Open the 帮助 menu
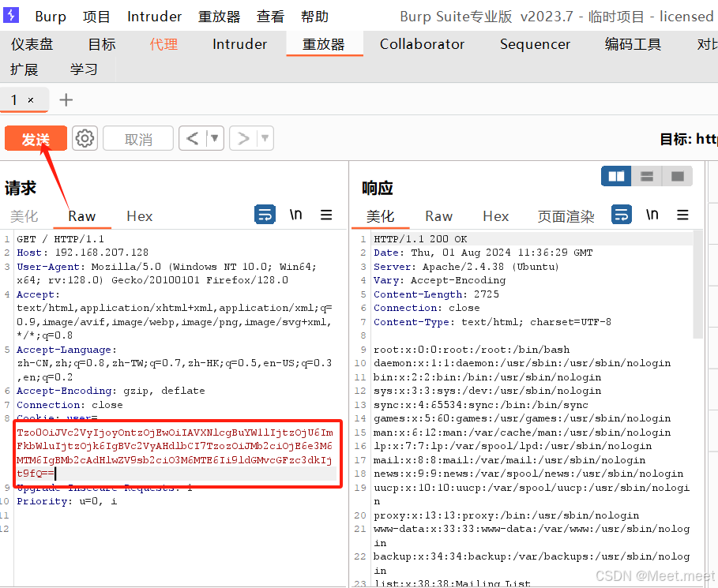Viewport: 718px width, 588px height. 314,17
